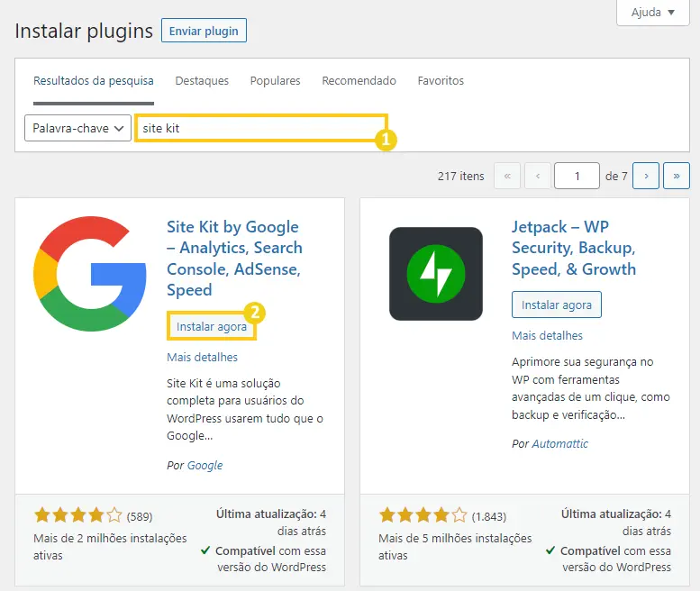Open the Palavra-chave search type dropdown
700x591 pixels.
click(x=77, y=128)
